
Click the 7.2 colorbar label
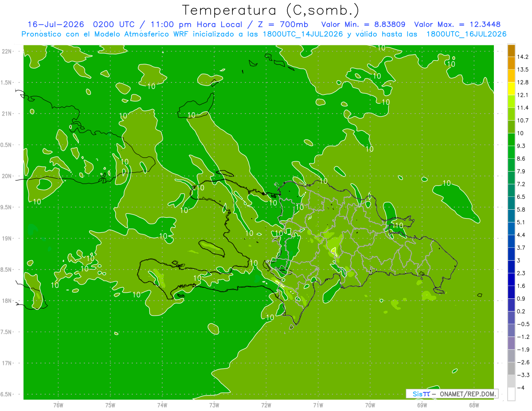[521, 184]
